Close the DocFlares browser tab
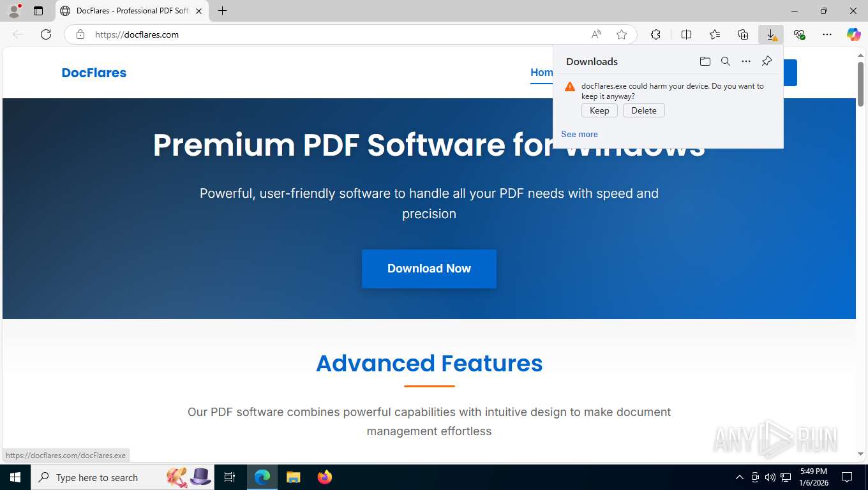 pyautogui.click(x=199, y=11)
